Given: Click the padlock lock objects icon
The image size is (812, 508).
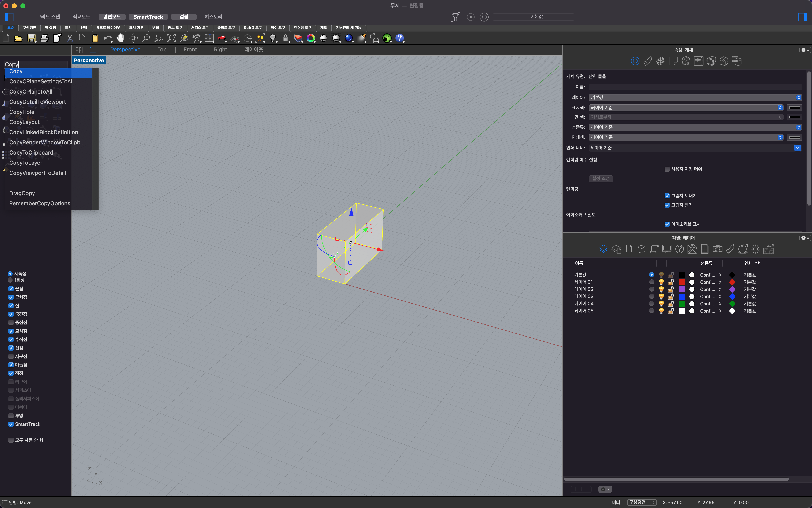Looking at the screenshot, I should point(285,38).
